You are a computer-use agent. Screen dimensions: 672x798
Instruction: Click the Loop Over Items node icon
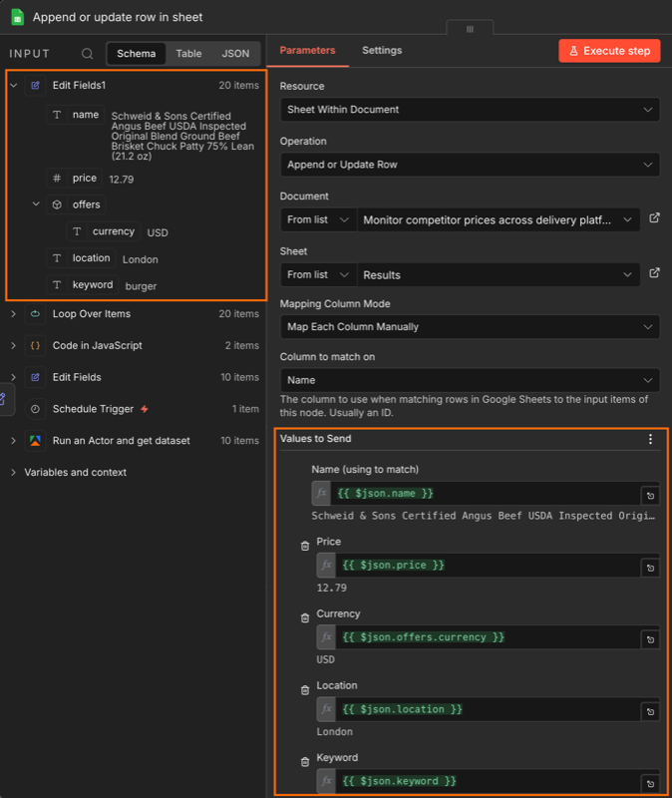pos(35,313)
